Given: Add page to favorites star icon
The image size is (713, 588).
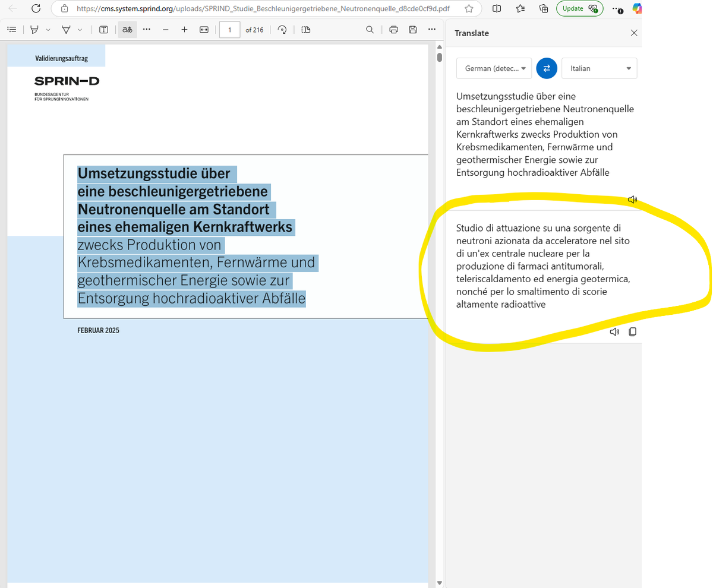Looking at the screenshot, I should (x=469, y=9).
